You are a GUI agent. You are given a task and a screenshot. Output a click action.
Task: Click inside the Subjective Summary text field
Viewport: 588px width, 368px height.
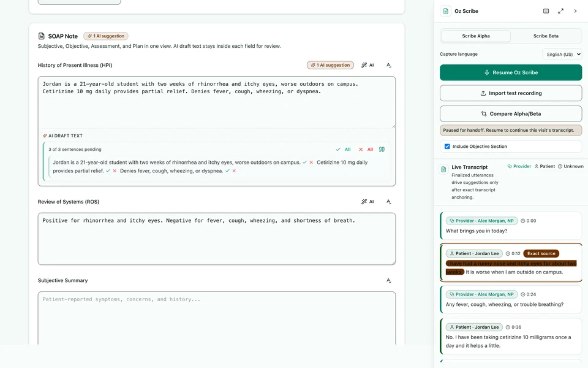(216, 318)
